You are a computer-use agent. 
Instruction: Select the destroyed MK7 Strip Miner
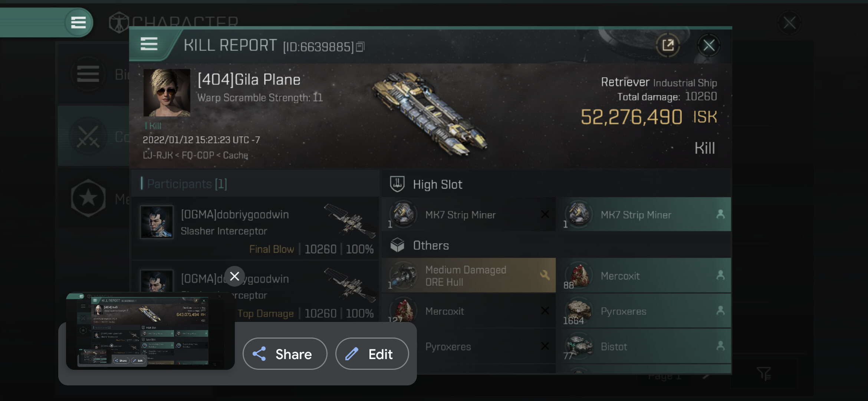(x=468, y=215)
